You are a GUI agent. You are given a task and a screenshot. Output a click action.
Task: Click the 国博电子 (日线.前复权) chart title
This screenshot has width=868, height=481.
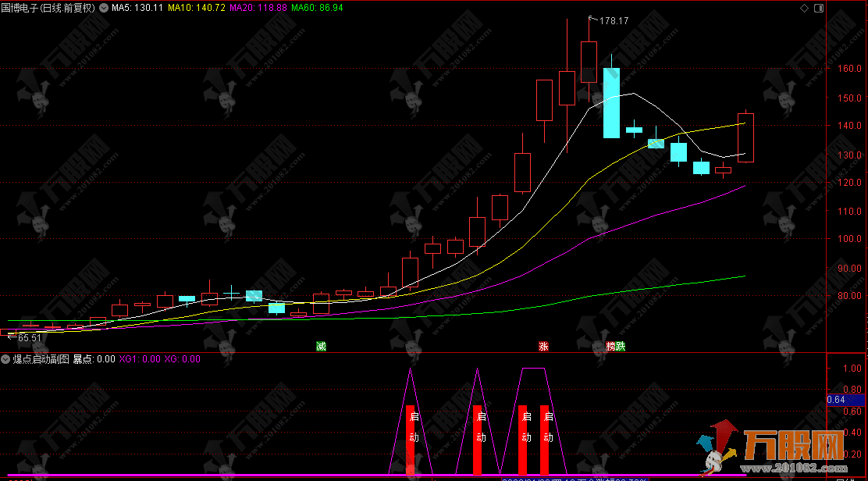coord(48,8)
